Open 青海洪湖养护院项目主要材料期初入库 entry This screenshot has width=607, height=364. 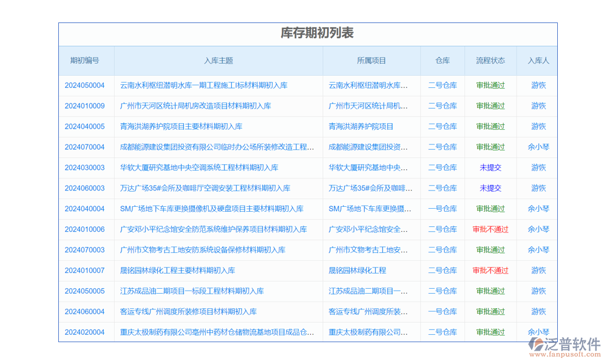(181, 127)
